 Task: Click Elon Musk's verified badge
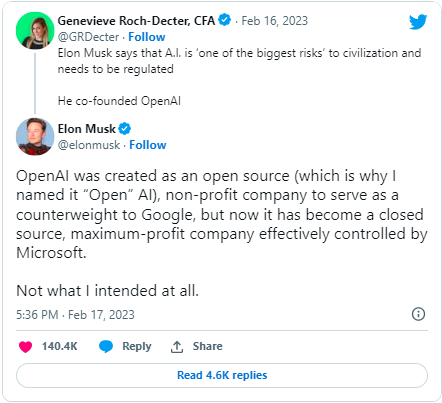coord(125,129)
